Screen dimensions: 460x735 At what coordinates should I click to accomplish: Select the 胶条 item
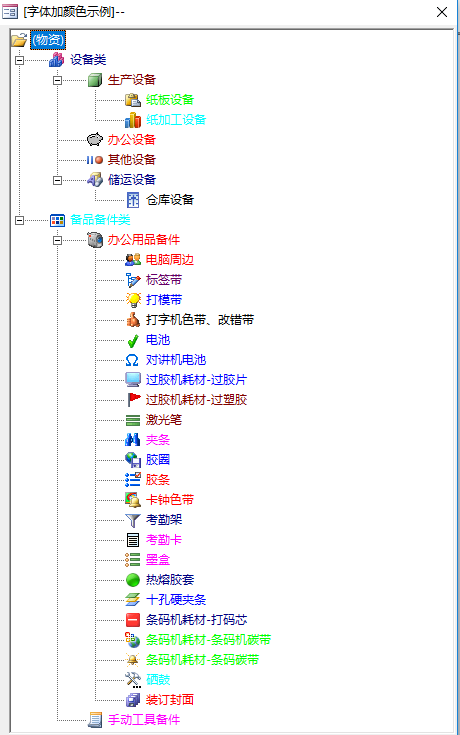pyautogui.click(x=158, y=480)
